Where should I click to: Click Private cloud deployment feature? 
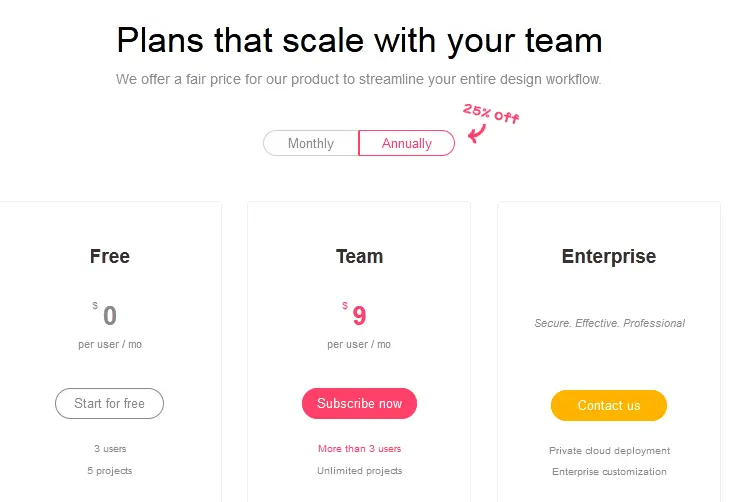pos(609,451)
